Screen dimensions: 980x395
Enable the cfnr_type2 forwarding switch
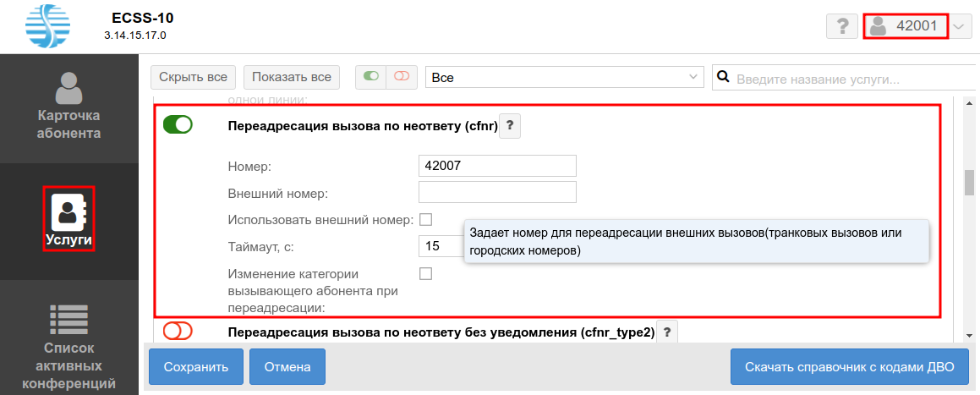[x=178, y=332]
